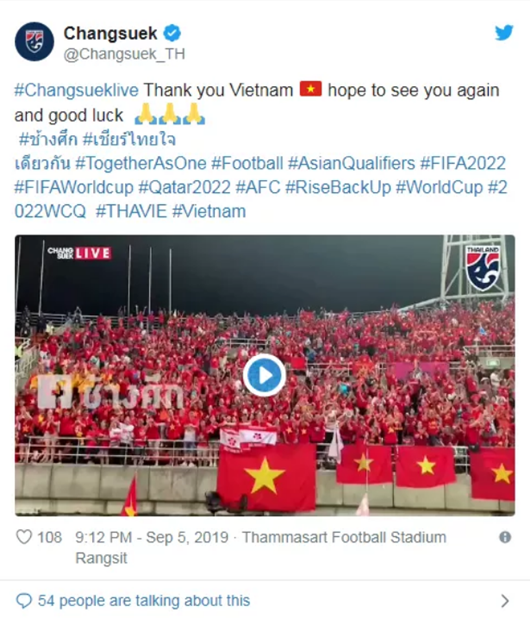530x618 pixels.
Task: Open the #FIFAWorldcup hashtag
Action: click(x=74, y=187)
